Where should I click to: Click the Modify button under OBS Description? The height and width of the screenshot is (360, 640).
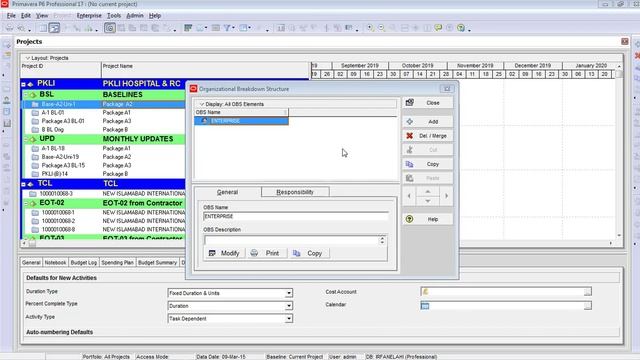pyautogui.click(x=224, y=253)
